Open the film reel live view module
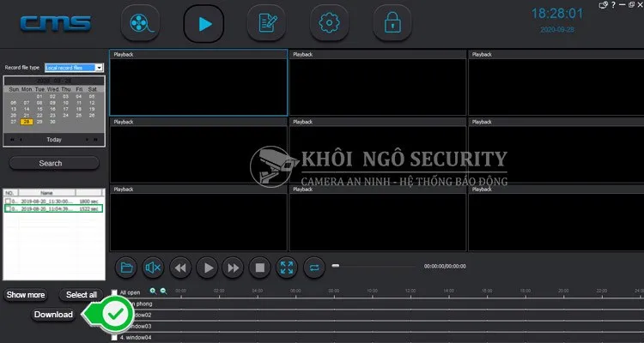Viewport: 644px width, 343px height. 140,23
